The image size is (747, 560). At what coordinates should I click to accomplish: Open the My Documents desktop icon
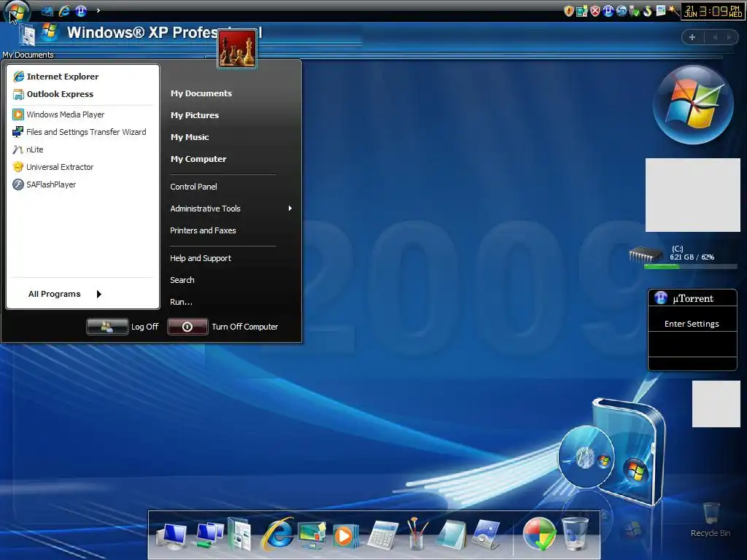(28, 41)
